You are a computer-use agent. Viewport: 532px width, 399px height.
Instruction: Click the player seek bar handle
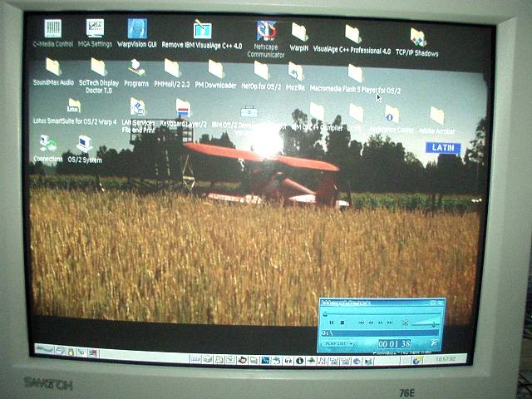click(x=325, y=314)
